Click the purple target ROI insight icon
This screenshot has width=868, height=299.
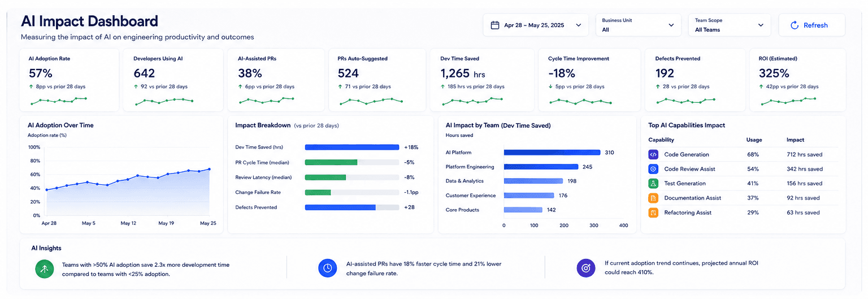point(586,268)
